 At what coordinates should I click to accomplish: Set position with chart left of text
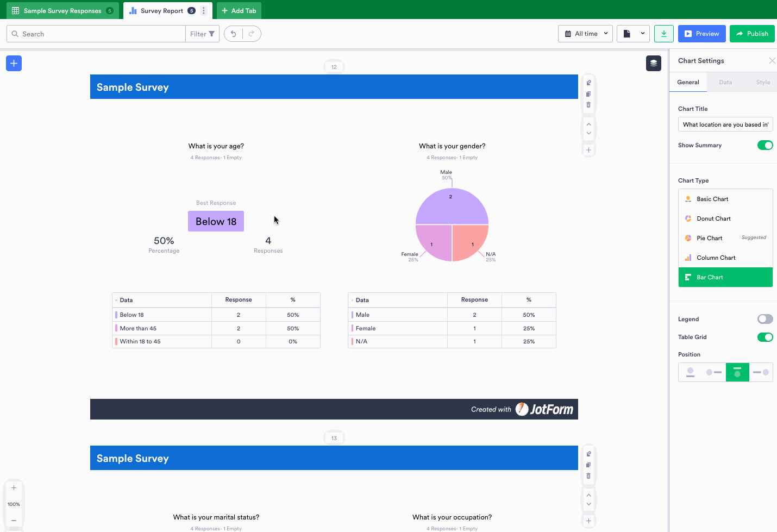coord(713,373)
